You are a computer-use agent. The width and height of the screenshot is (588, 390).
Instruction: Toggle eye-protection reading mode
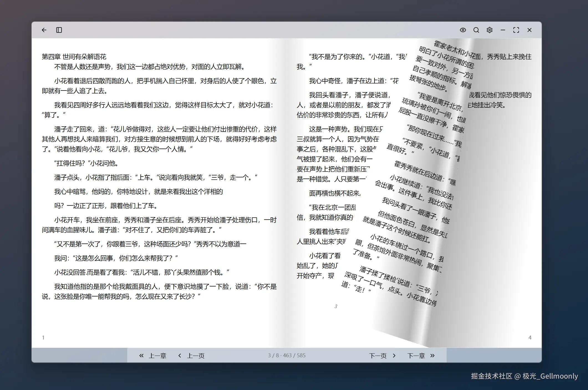[463, 30]
